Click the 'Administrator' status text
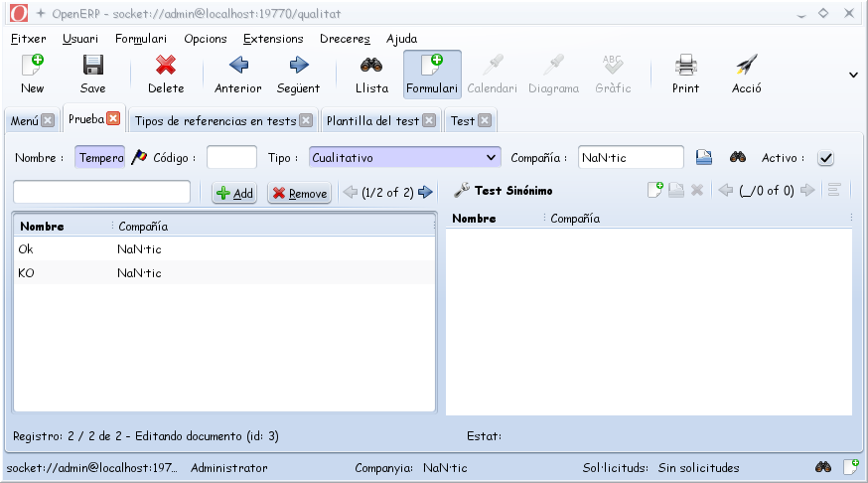The width and height of the screenshot is (868, 483). point(229,468)
